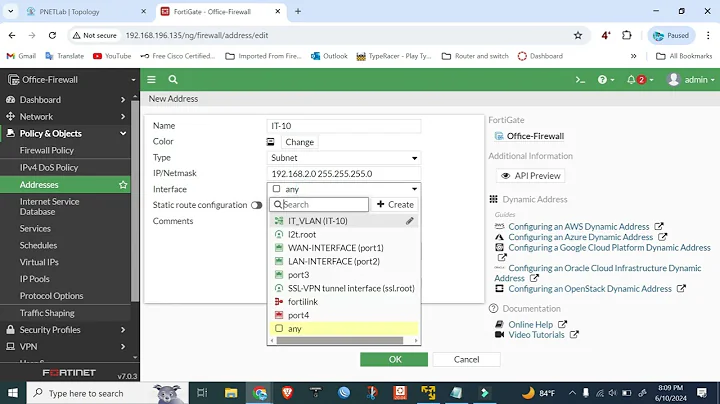This screenshot has height=404, width=720.
Task: Reload the page with the refresh icon
Action: 52,35
